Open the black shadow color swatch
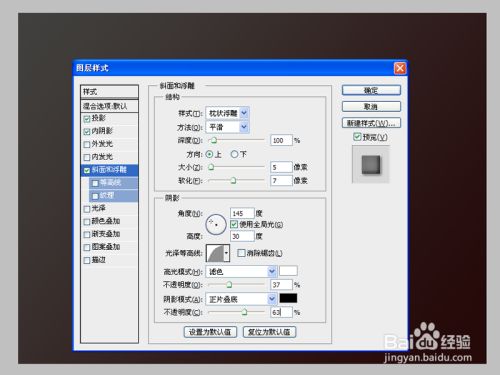 288,298
